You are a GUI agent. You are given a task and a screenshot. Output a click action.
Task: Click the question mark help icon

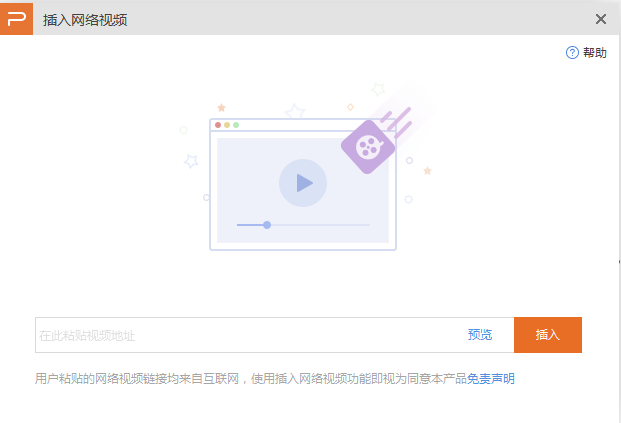[572, 53]
